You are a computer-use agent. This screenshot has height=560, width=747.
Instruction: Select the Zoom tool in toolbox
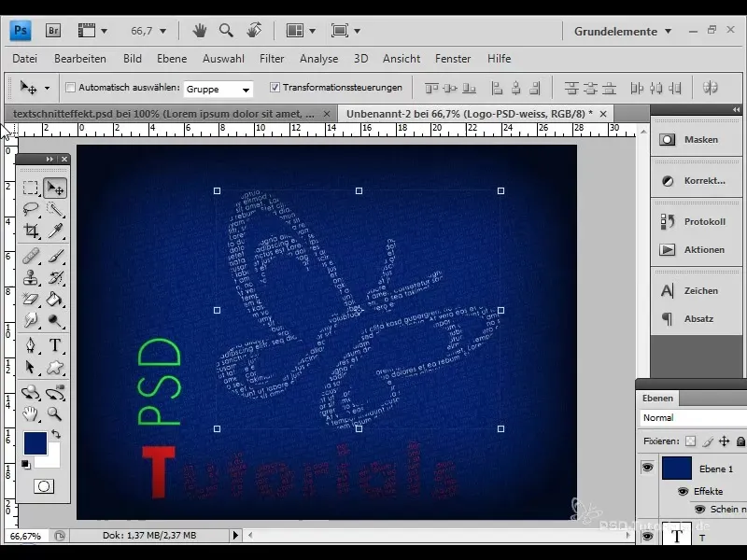(55, 413)
